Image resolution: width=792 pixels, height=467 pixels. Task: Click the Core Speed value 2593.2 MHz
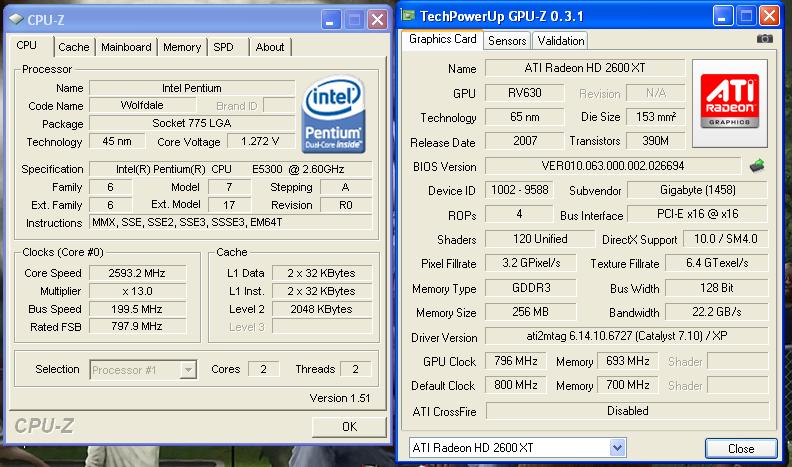point(137,273)
